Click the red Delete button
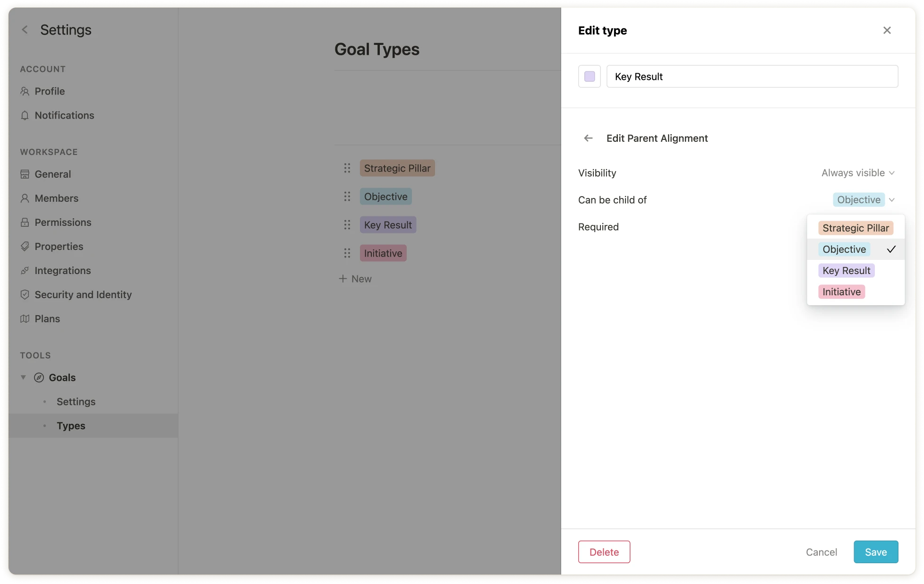The image size is (924, 584). pos(604,552)
